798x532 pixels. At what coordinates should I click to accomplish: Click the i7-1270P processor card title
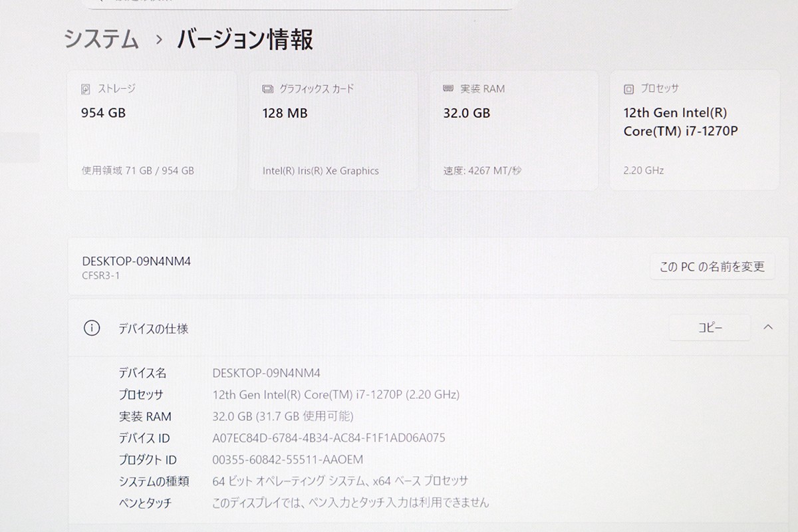click(680, 122)
